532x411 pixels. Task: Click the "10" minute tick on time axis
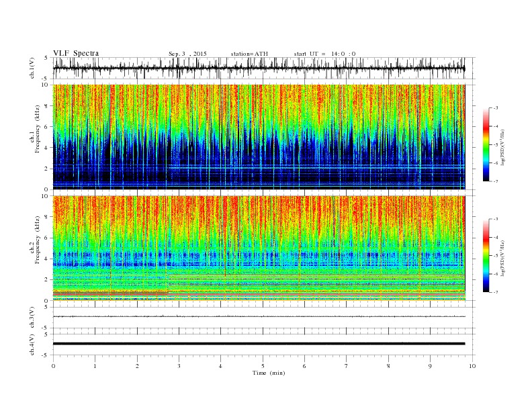click(x=472, y=366)
